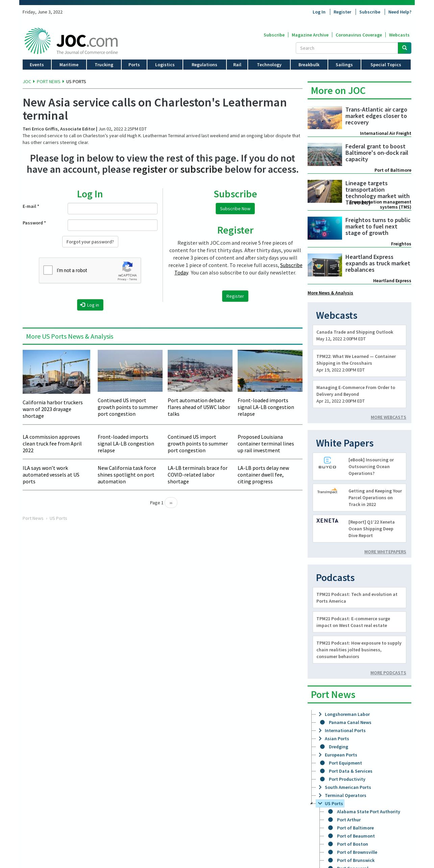Click the TransImpact whitepaper logo
Screen dimensions: 434x868
tap(327, 491)
